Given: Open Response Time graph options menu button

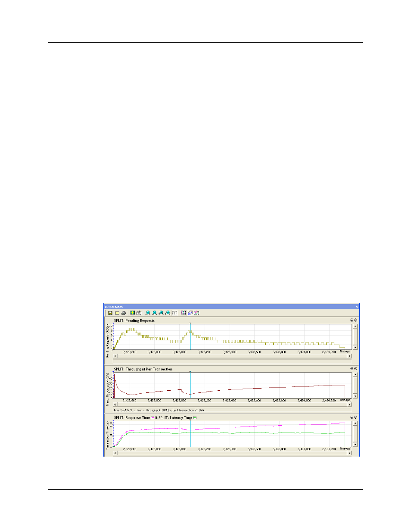Looking at the screenshot, I should pos(352,417).
